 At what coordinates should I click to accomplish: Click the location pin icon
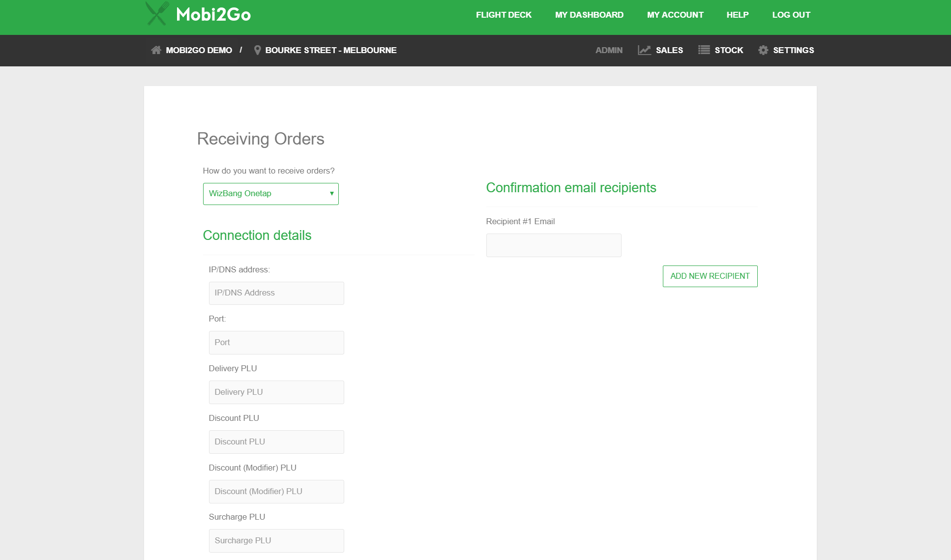point(257,50)
